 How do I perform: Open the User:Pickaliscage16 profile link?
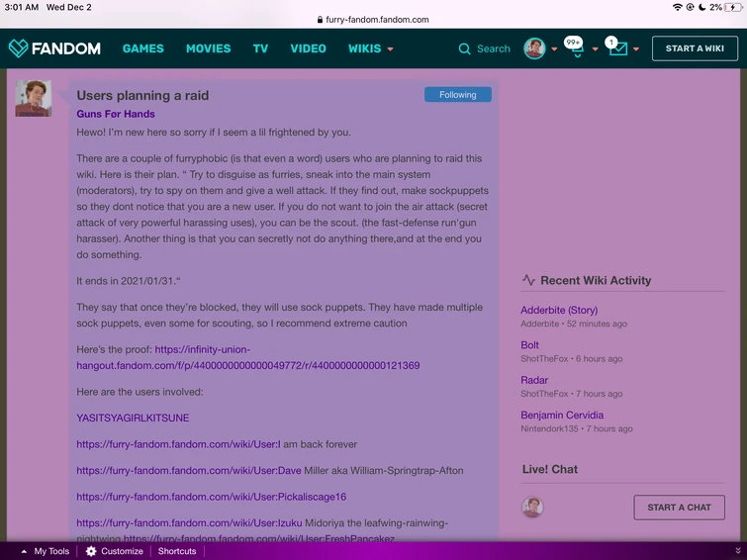(212, 497)
